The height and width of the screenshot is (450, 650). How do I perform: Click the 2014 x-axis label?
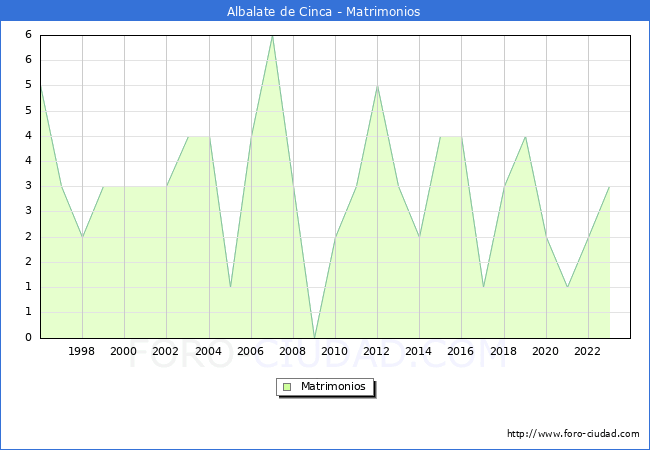pos(419,351)
